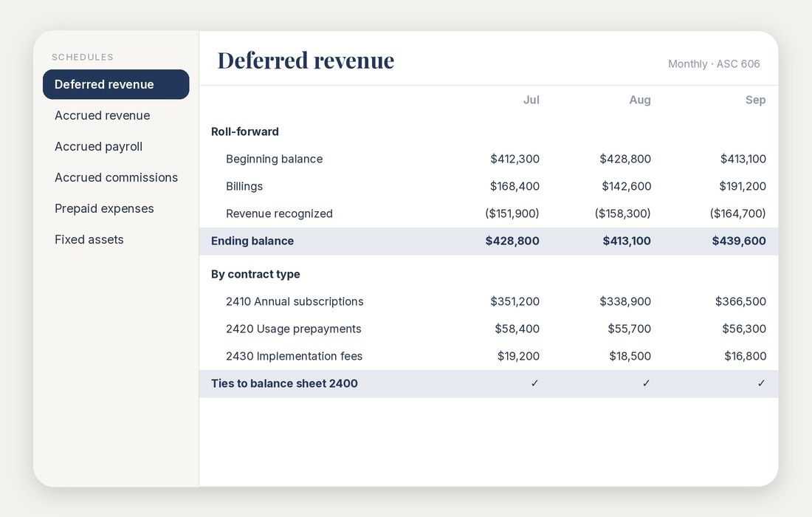The height and width of the screenshot is (517, 812).
Task: Select the Billings row label
Action: [244, 187]
